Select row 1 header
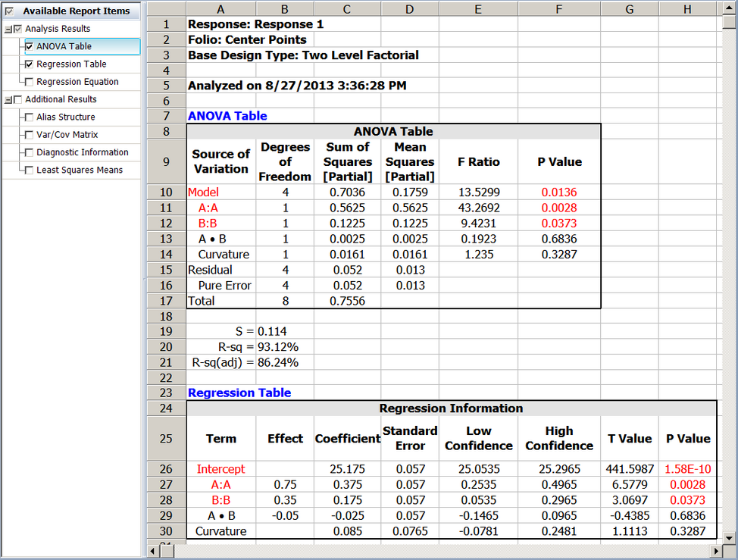 [x=166, y=24]
